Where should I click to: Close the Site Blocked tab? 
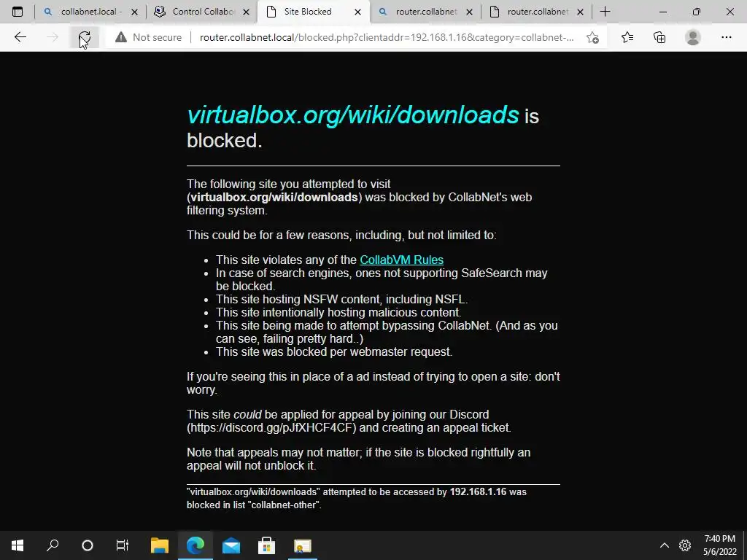pyautogui.click(x=357, y=12)
